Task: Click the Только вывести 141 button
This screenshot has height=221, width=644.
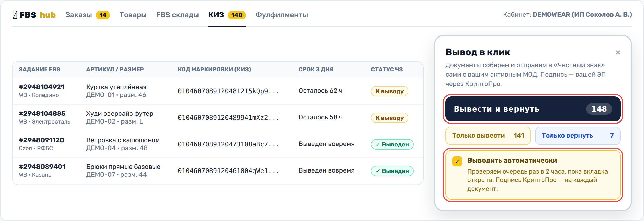Action: (488, 136)
